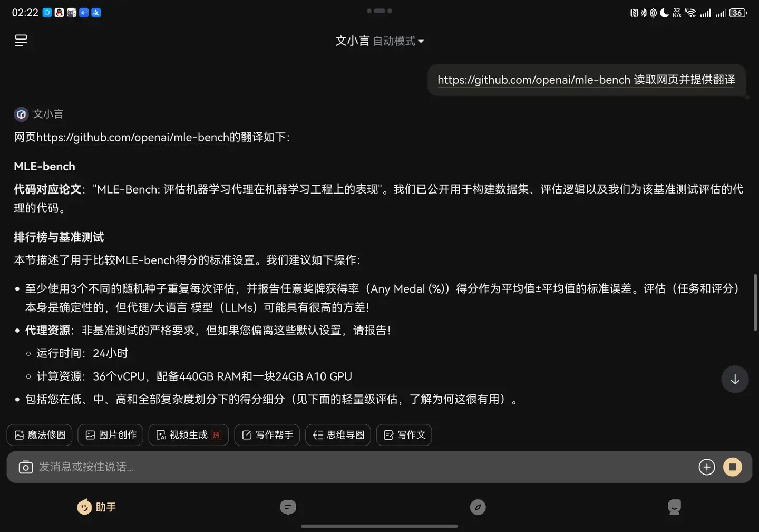Select the 图片创作 shortcut chip
The width and height of the screenshot is (759, 532).
pos(111,435)
